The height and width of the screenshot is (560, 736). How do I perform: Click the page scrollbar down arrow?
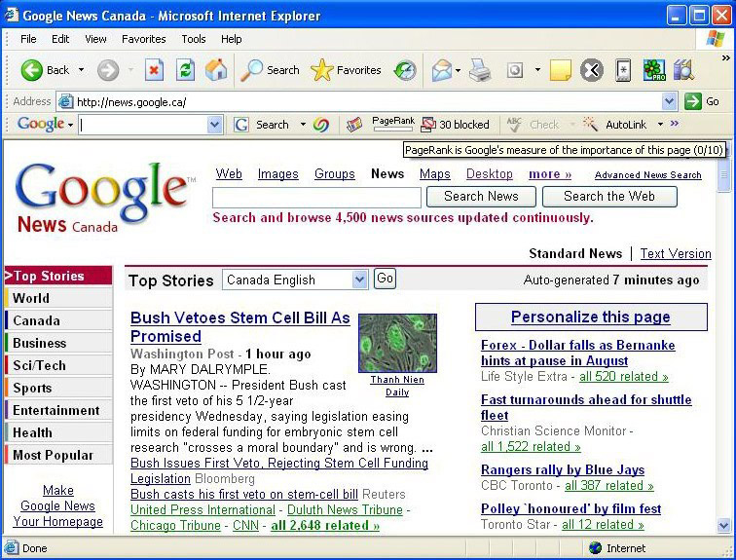pos(723,525)
